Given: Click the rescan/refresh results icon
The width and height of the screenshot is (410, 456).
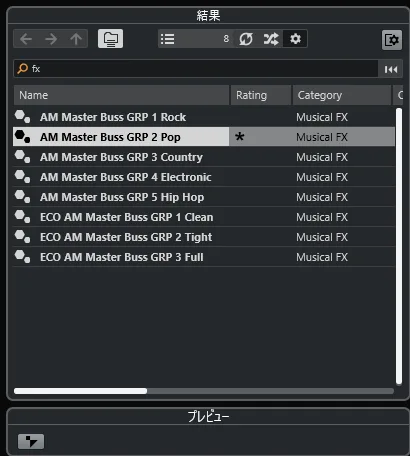Looking at the screenshot, I should point(246,39).
